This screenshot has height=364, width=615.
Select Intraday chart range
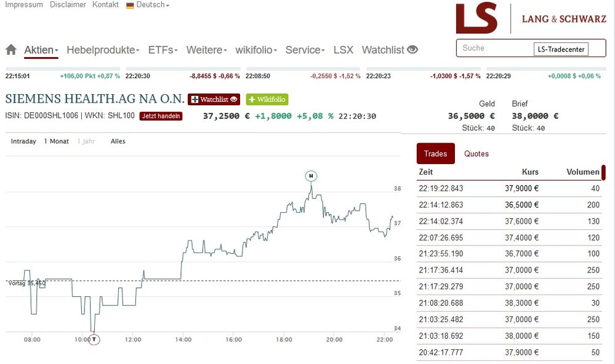click(x=23, y=141)
